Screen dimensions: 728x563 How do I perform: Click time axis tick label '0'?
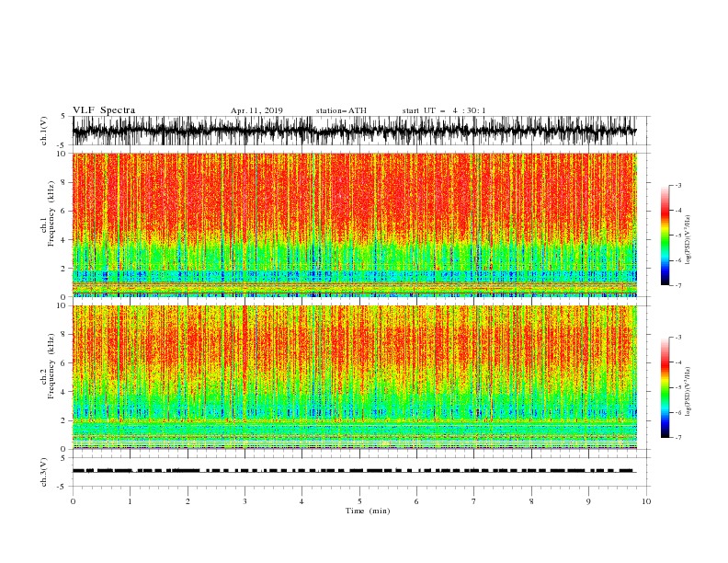pos(73,501)
